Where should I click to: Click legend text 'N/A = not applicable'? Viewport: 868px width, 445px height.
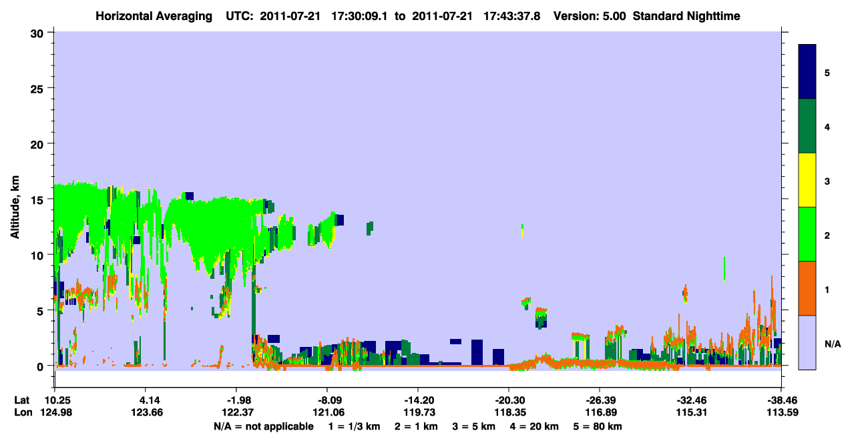pyautogui.click(x=263, y=426)
